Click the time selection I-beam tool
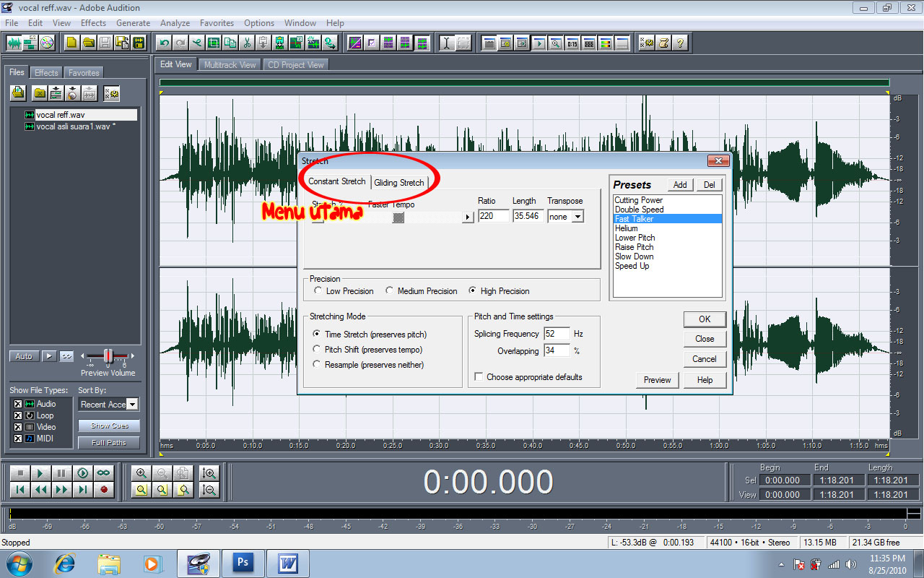Screen dimensions: 924x578 447,43
